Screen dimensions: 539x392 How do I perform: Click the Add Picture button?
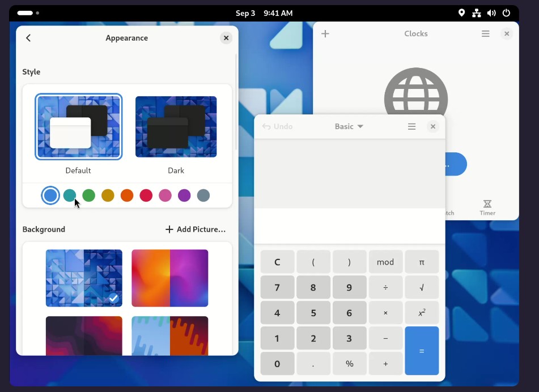[x=195, y=229]
